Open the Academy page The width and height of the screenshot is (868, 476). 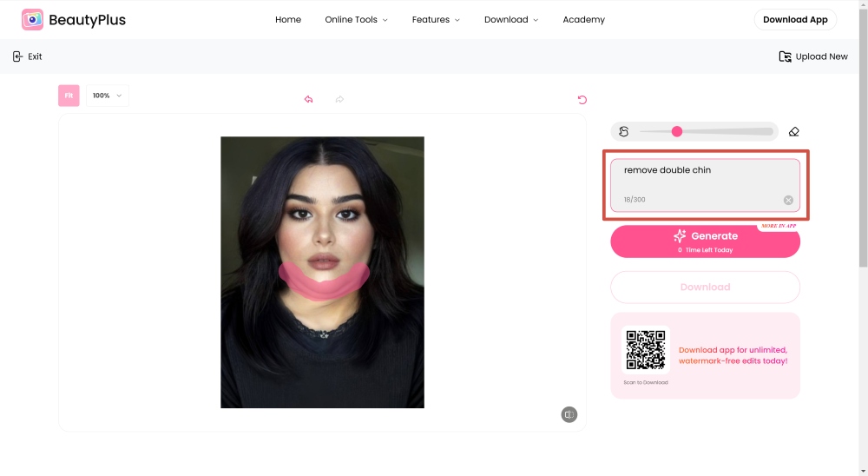(x=583, y=19)
